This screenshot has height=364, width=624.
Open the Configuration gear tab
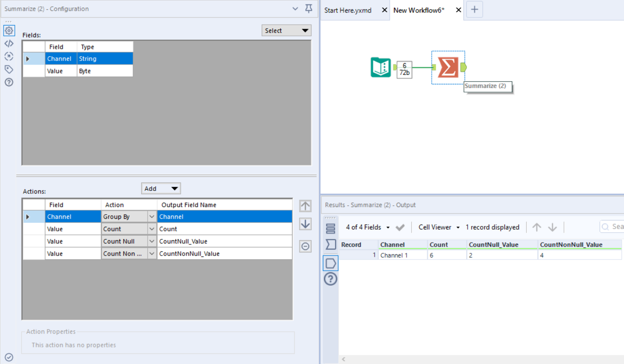pyautogui.click(x=9, y=30)
